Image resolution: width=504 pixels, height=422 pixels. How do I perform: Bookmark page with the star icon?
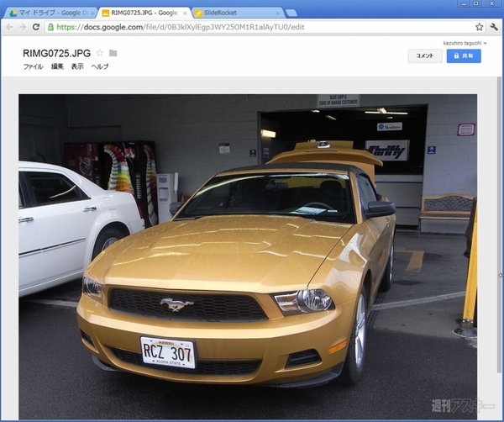[480, 27]
